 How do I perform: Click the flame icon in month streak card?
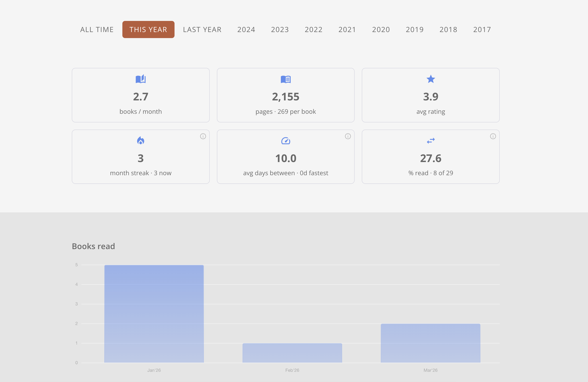point(141,140)
